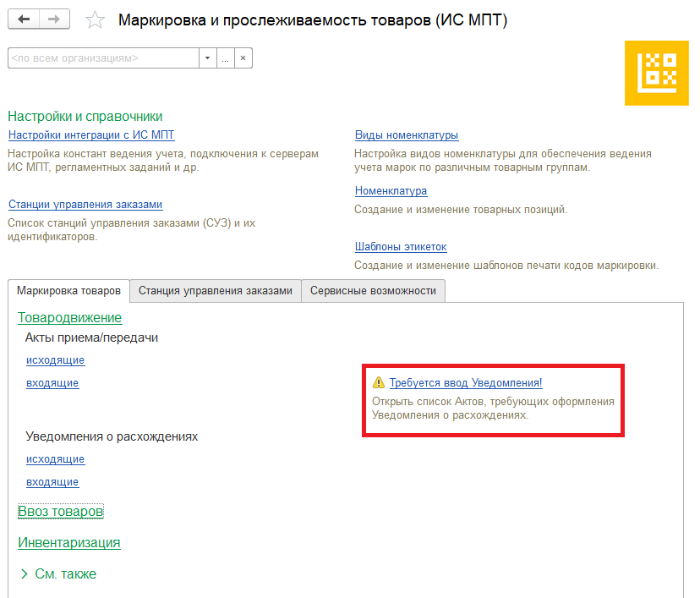The width and height of the screenshot is (700, 598).
Task: Open the Номенклатура link
Action: (x=391, y=190)
